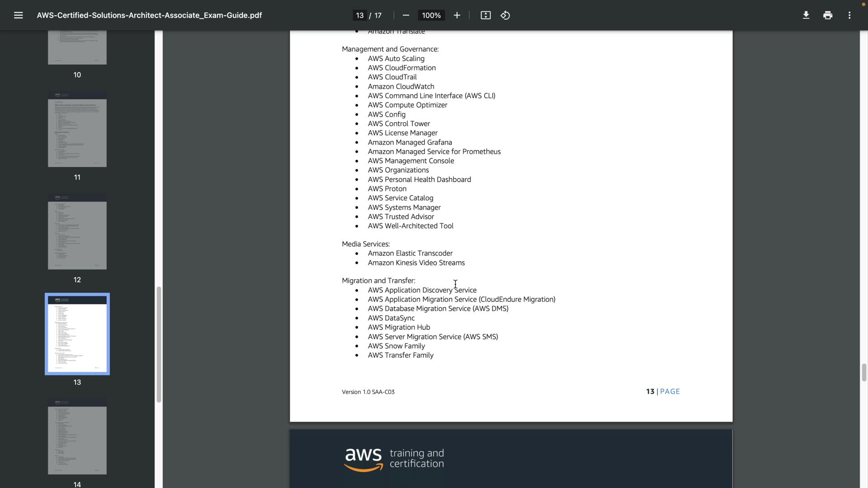Toggle the sidebar hamburger menu
Screen dimensions: 868x488
pyautogui.click(x=18, y=15)
